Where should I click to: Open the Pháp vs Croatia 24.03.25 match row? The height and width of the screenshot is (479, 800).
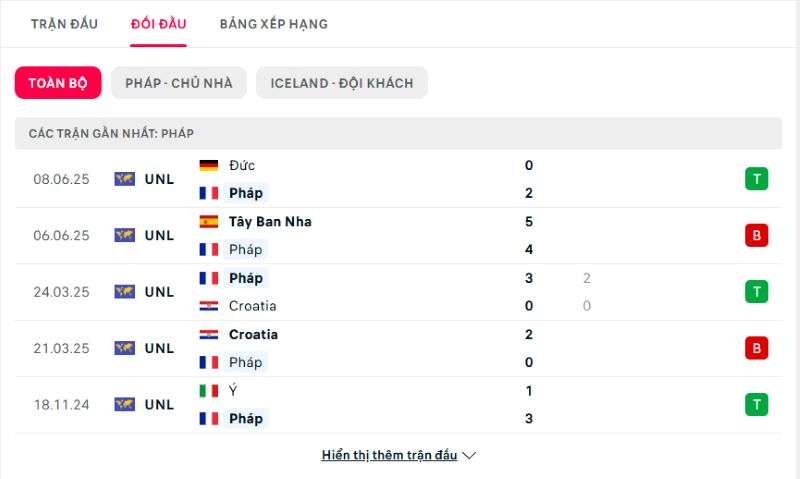click(x=398, y=292)
